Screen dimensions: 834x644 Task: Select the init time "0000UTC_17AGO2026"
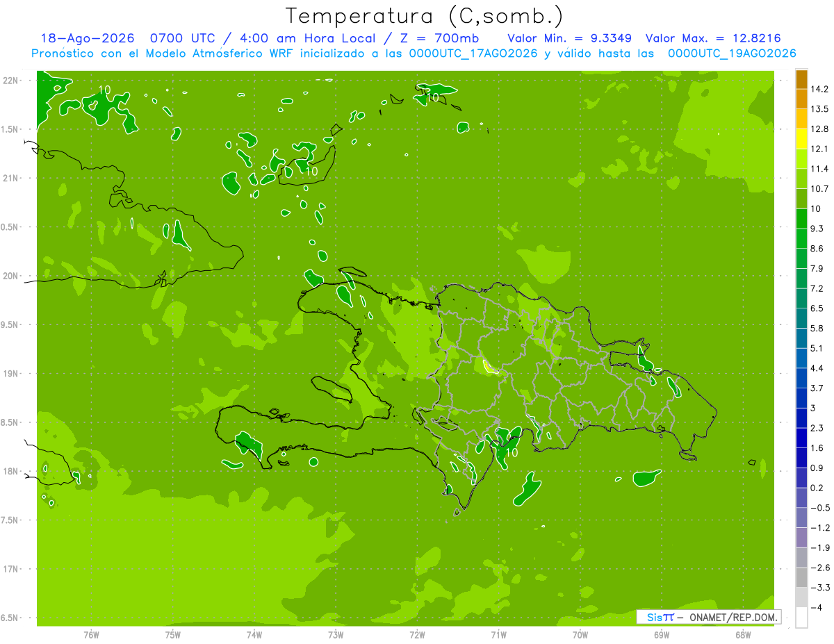(473, 53)
